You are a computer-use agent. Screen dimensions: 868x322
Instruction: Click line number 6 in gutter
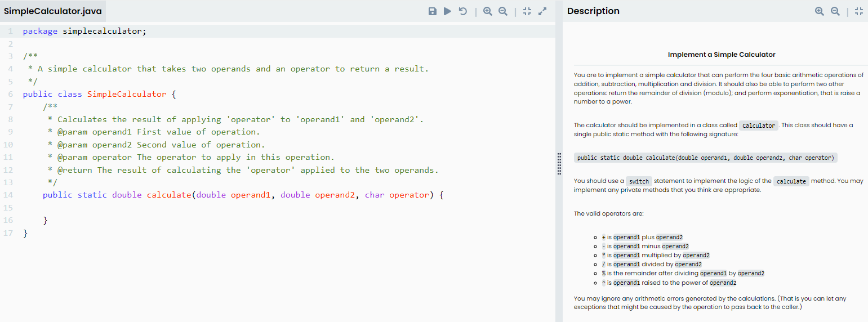(x=10, y=94)
